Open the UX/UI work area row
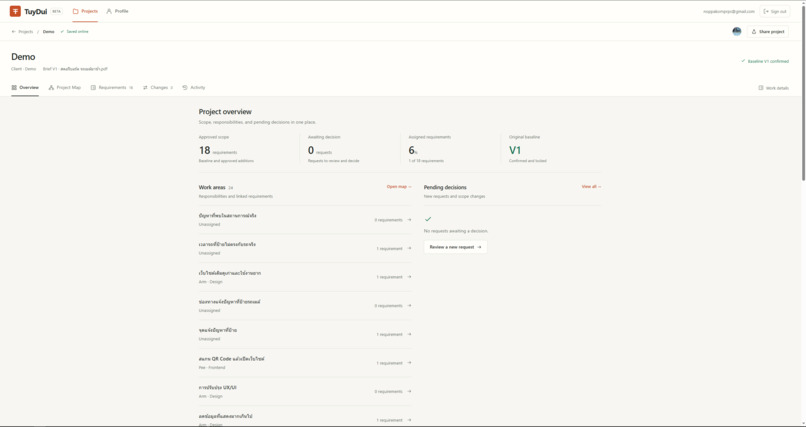Screen dimensions: 806x427 coord(305,392)
